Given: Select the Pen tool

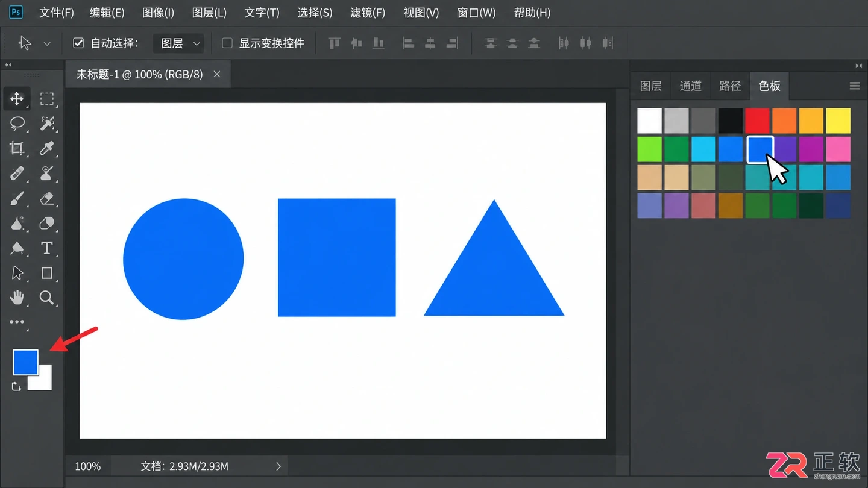Looking at the screenshot, I should coord(17,248).
